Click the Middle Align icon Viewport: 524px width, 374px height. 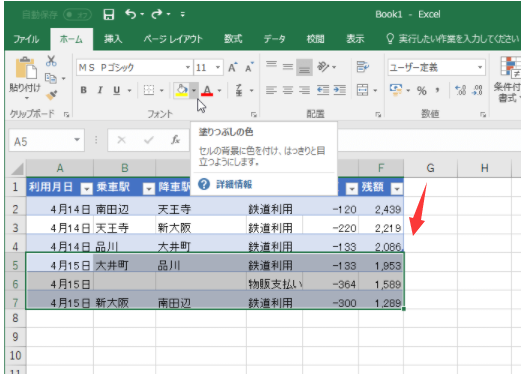point(288,67)
